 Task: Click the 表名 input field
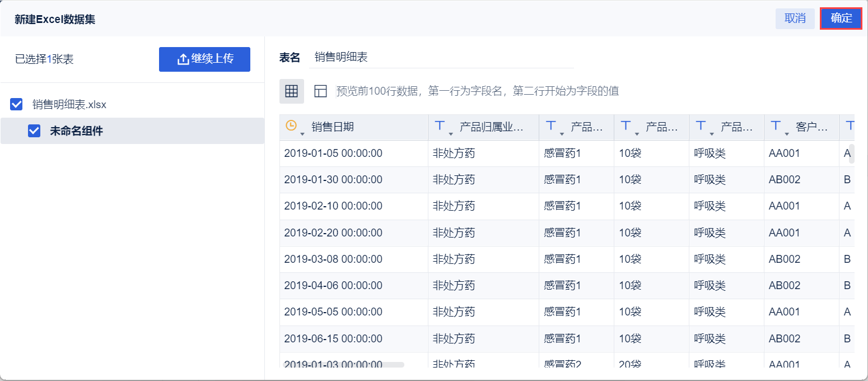point(441,57)
